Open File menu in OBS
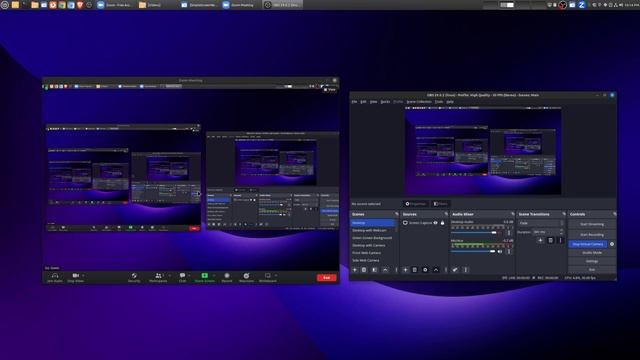 pos(354,102)
